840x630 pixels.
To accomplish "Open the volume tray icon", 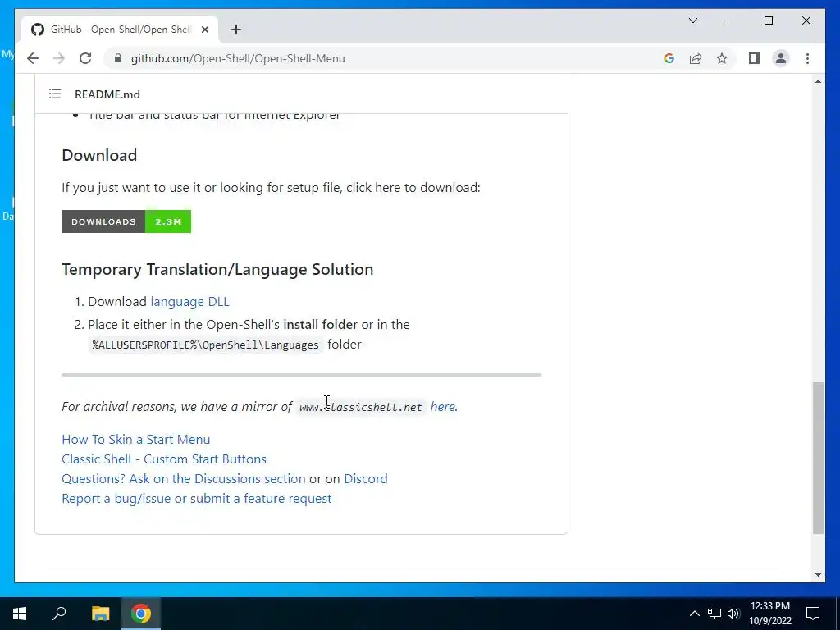I will [733, 614].
